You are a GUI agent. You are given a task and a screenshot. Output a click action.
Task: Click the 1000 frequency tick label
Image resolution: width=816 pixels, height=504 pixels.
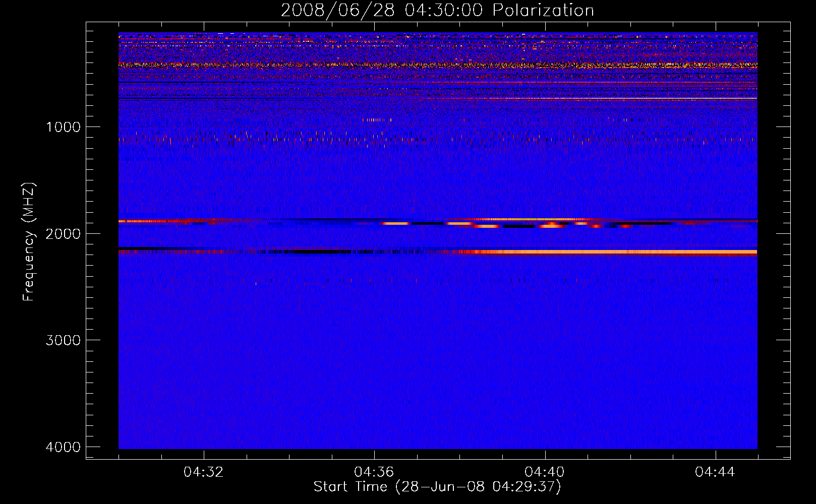tap(63, 127)
